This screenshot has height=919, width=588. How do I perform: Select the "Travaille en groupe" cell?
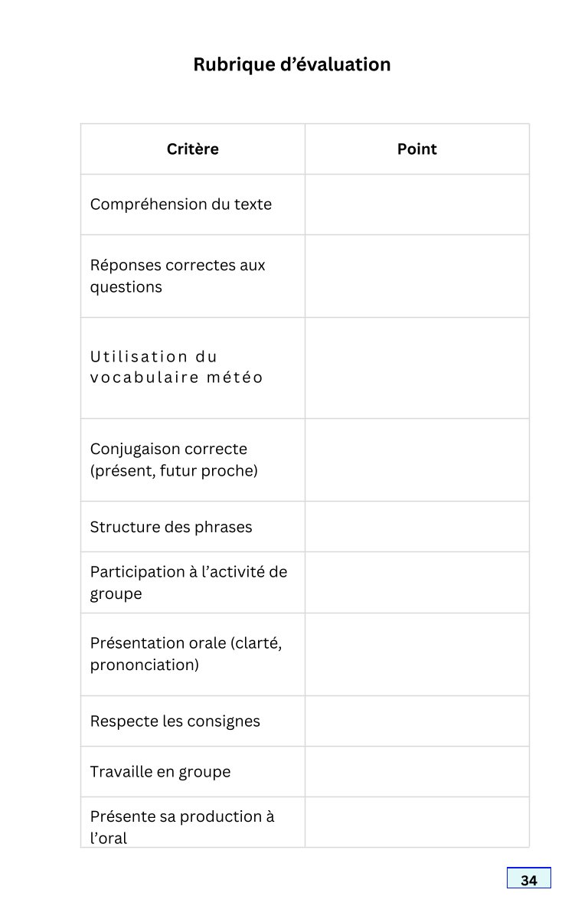[x=160, y=772]
